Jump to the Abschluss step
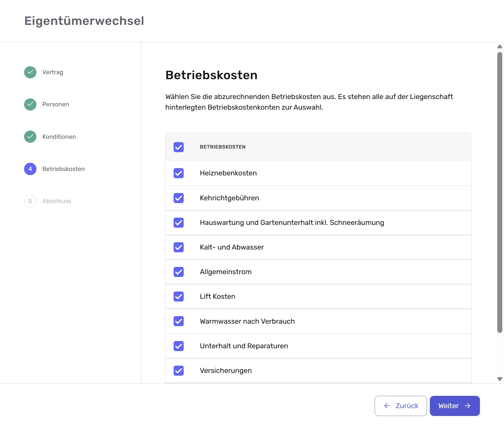Image resolution: width=504 pixels, height=428 pixels. (57, 201)
